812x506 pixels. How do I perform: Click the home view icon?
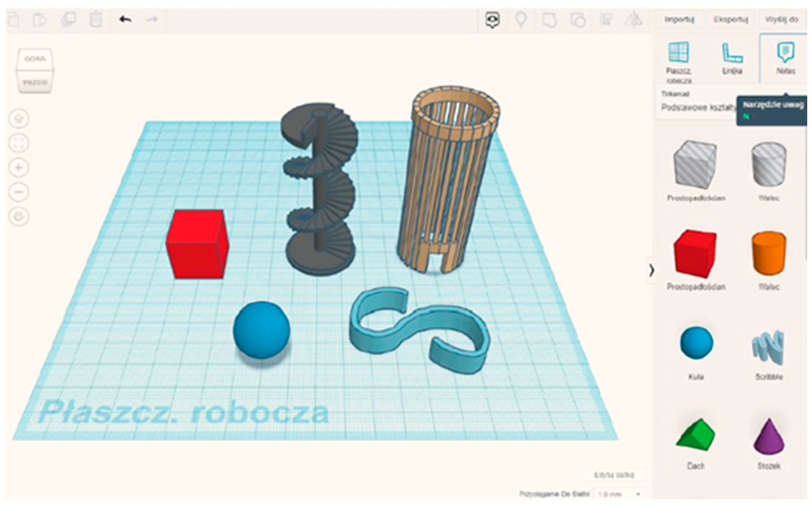(19, 119)
